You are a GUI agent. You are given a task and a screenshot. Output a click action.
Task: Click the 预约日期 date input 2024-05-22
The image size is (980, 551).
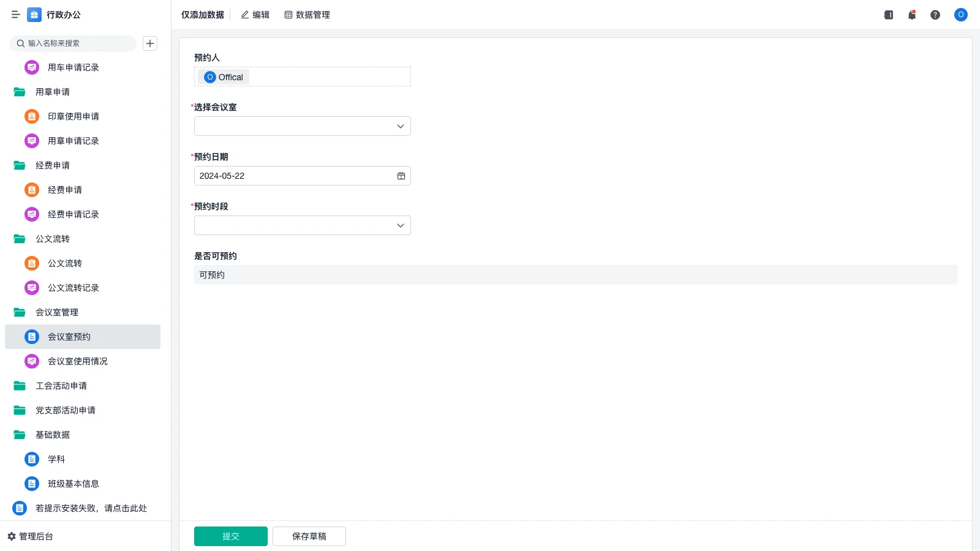tap(303, 176)
